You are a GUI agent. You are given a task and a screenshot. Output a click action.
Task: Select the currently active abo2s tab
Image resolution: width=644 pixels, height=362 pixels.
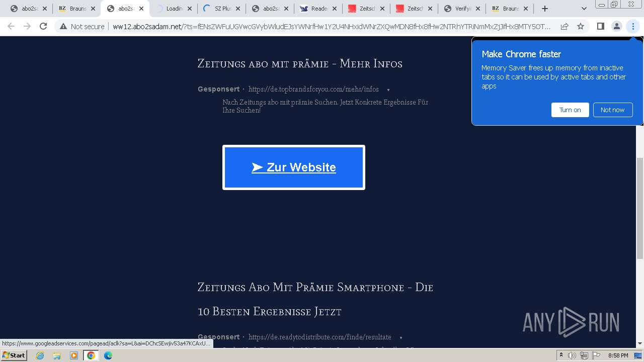point(125,9)
